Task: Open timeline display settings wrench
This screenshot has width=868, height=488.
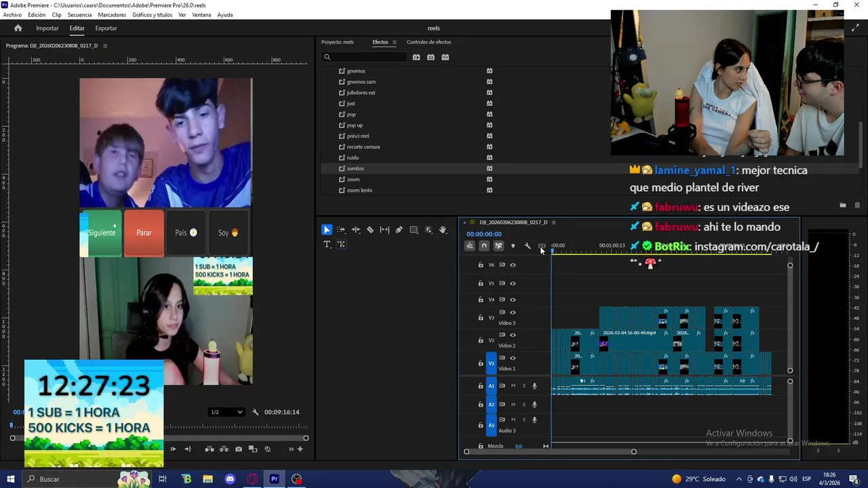Action: (528, 246)
